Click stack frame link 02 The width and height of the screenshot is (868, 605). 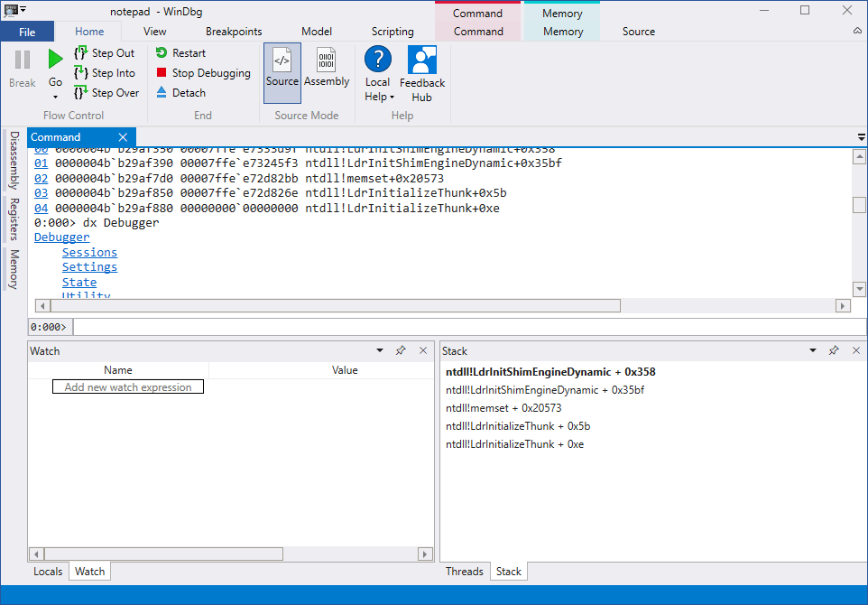pos(41,179)
